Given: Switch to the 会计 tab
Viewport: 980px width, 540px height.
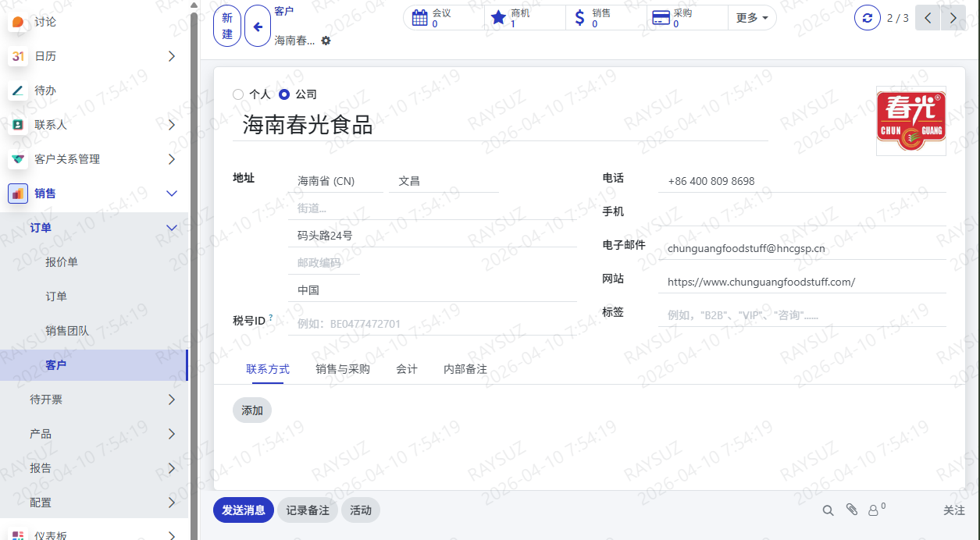Looking at the screenshot, I should (x=407, y=369).
